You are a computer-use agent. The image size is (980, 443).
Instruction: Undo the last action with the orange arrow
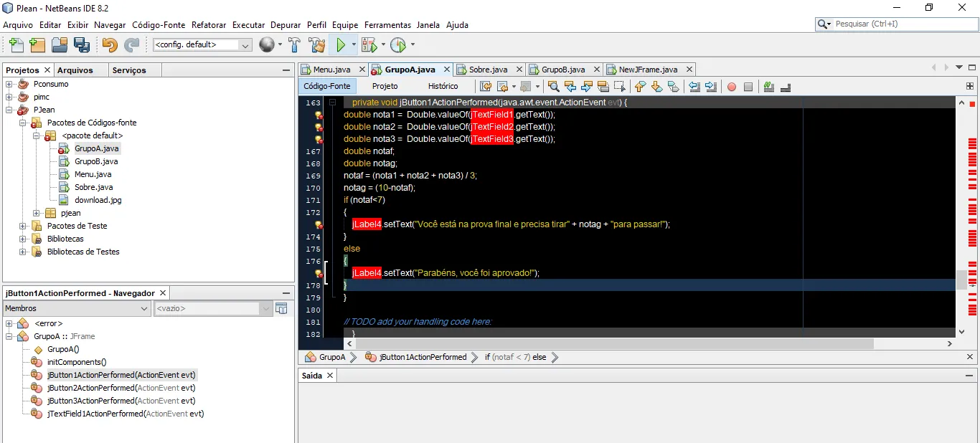109,45
